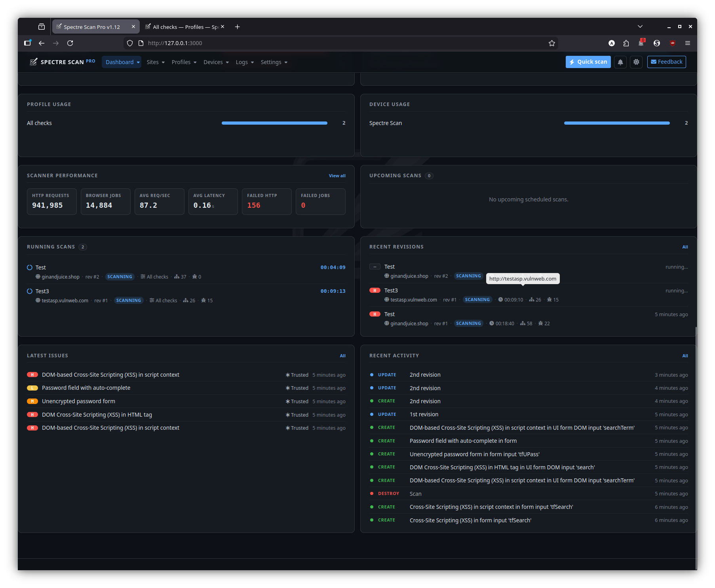Click the Avg Latency 0.16 stat card

pos(213,201)
